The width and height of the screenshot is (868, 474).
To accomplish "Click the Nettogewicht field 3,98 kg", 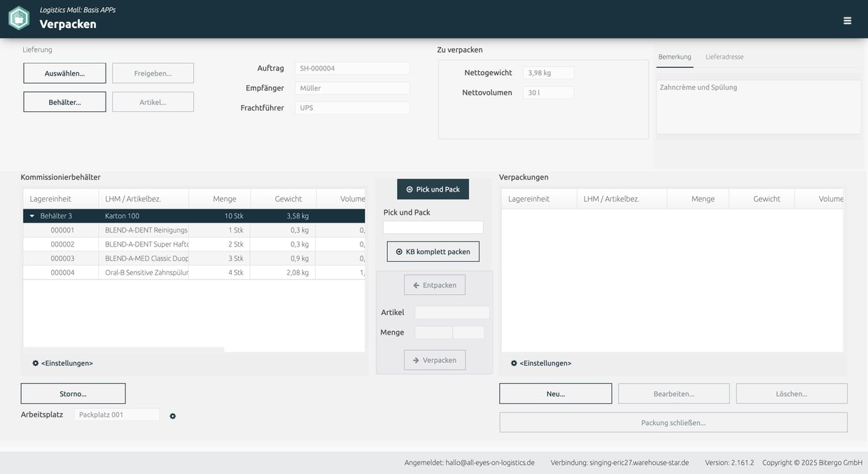I will tap(548, 73).
